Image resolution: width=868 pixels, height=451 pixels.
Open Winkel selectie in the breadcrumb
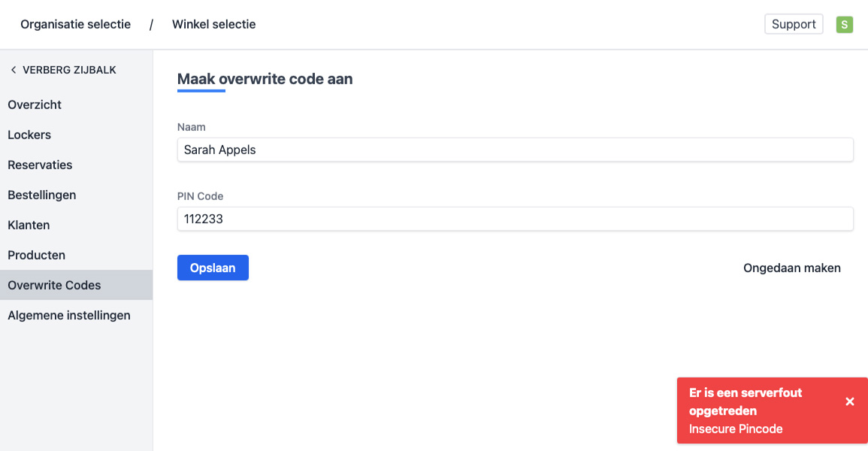click(x=213, y=25)
